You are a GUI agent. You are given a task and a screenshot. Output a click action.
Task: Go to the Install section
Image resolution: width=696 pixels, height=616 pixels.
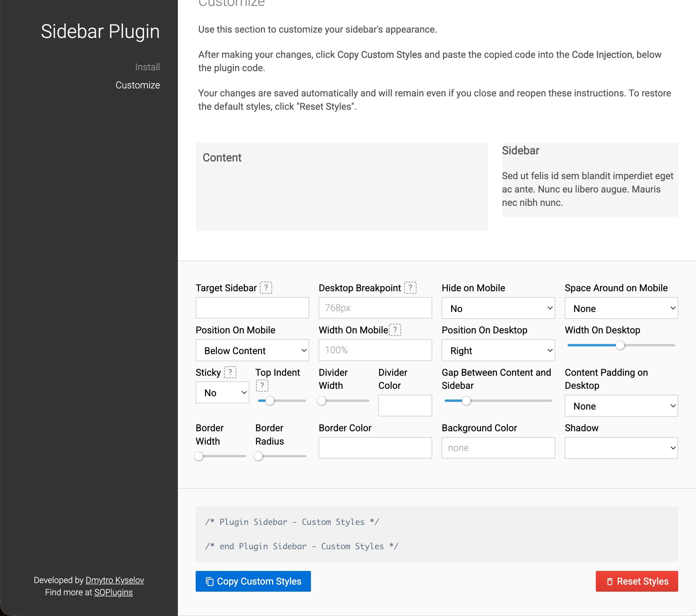click(x=147, y=67)
